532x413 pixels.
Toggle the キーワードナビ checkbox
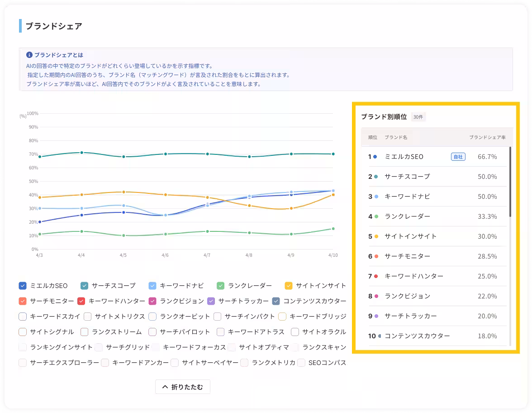pos(153,286)
